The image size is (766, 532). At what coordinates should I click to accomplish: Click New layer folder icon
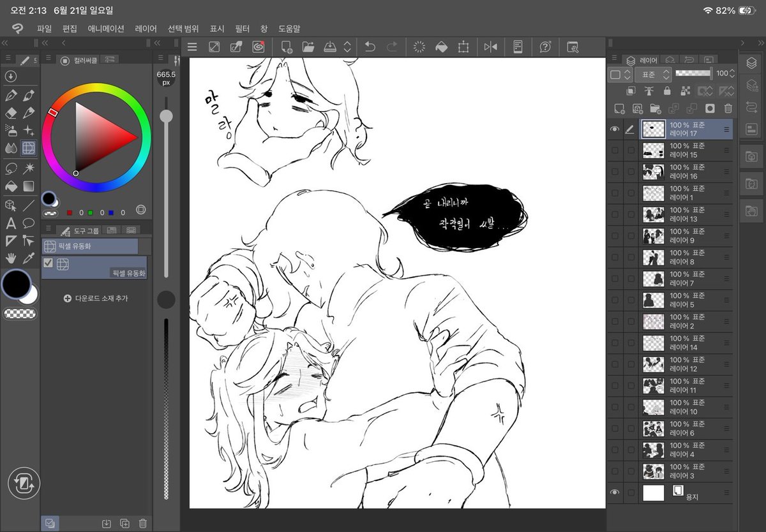point(655,108)
